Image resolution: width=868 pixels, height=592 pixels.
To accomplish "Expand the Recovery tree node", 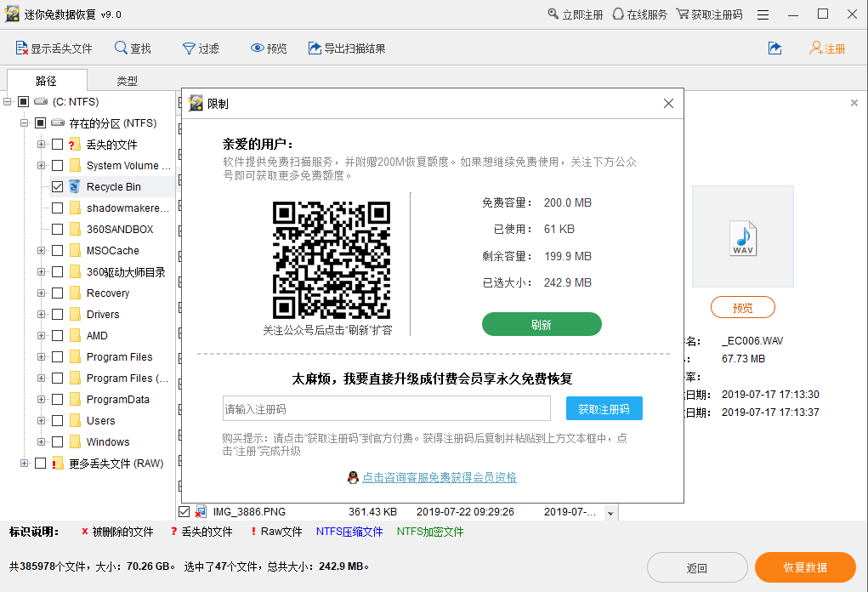I will (41, 293).
